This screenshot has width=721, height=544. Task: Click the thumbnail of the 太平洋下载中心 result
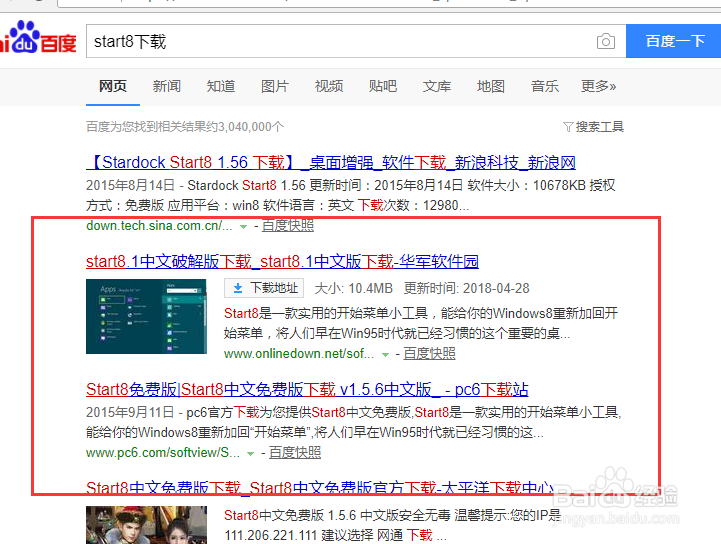[146, 525]
